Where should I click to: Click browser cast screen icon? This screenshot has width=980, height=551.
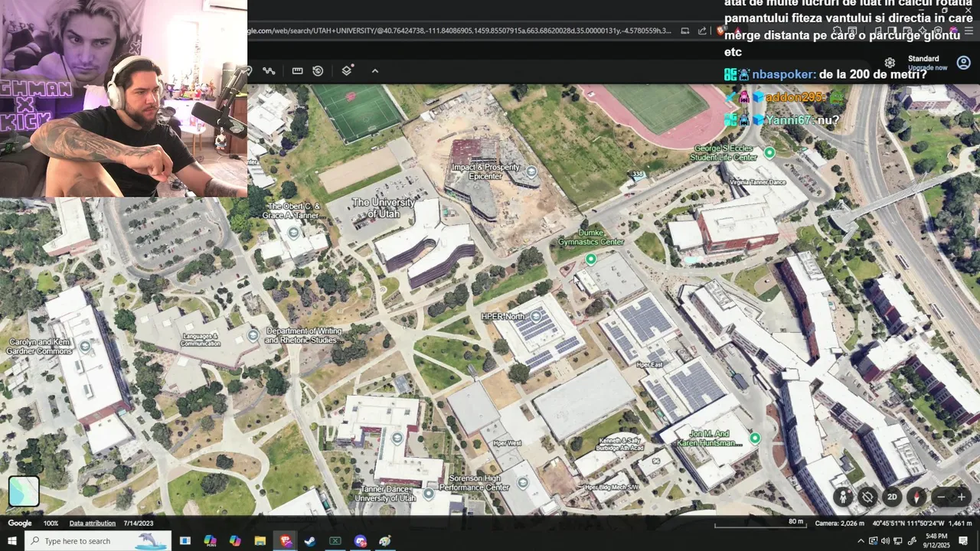[x=684, y=31]
